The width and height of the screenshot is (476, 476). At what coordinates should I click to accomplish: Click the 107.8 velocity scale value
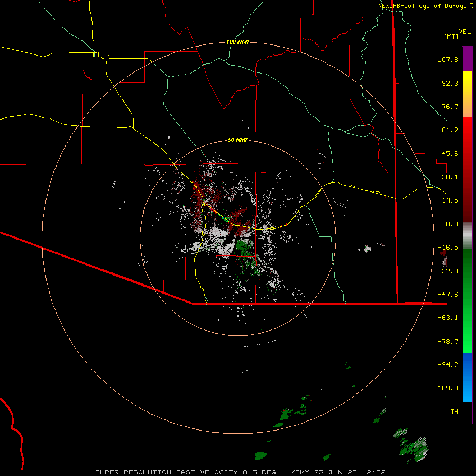pos(448,59)
